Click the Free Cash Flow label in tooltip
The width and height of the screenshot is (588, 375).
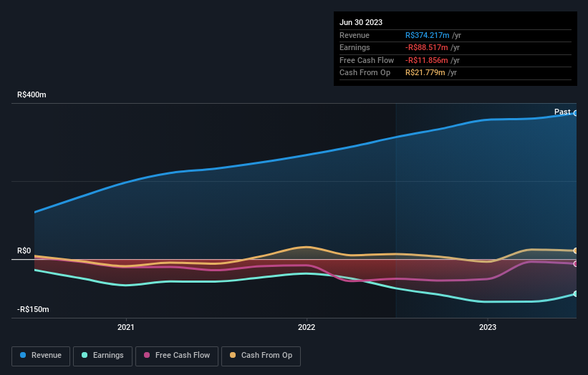tap(367, 60)
